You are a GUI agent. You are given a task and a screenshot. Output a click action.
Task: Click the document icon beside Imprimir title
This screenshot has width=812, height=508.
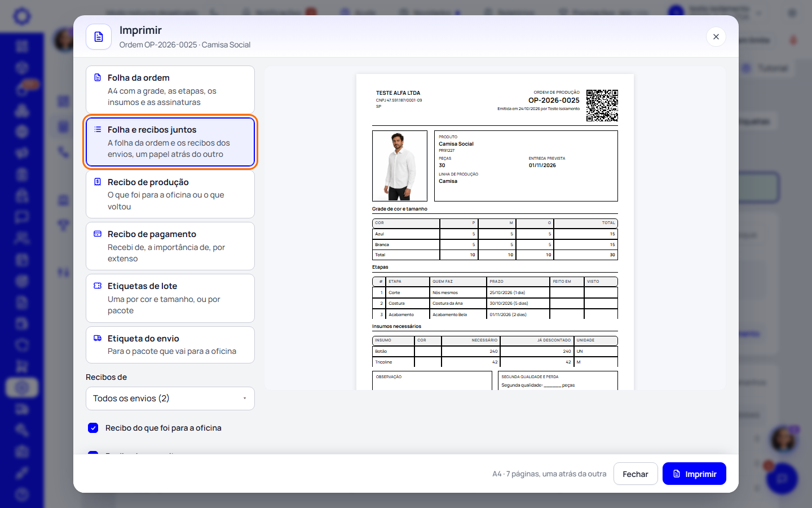99,37
